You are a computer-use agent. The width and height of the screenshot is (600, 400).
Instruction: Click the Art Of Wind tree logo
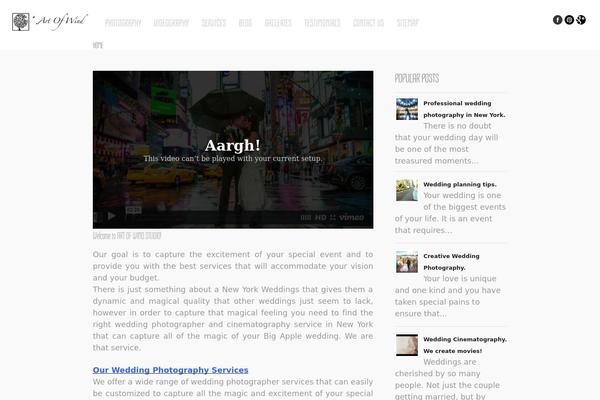(x=21, y=22)
